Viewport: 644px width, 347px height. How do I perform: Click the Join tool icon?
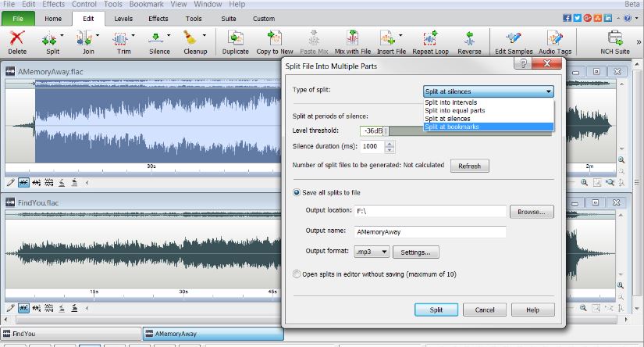pos(84,38)
